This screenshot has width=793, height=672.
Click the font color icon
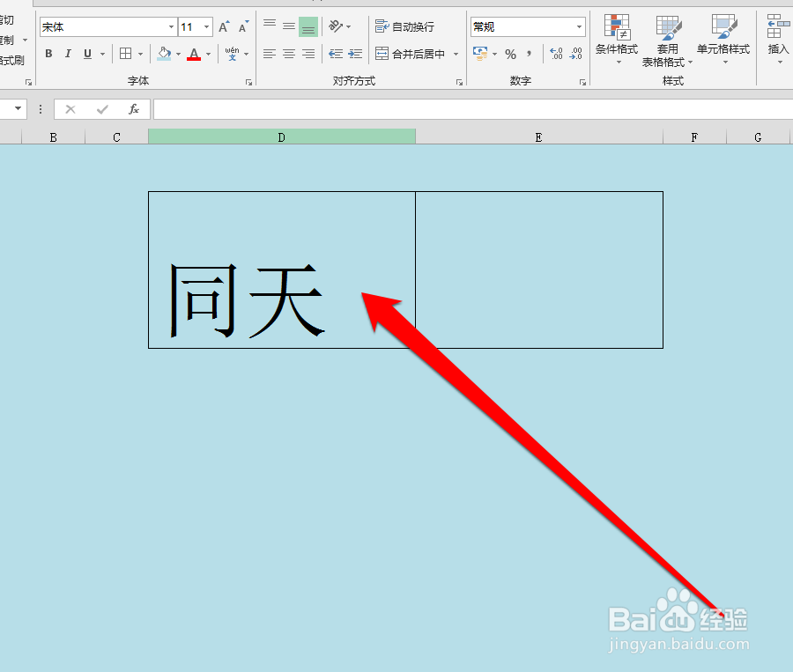pos(194,53)
